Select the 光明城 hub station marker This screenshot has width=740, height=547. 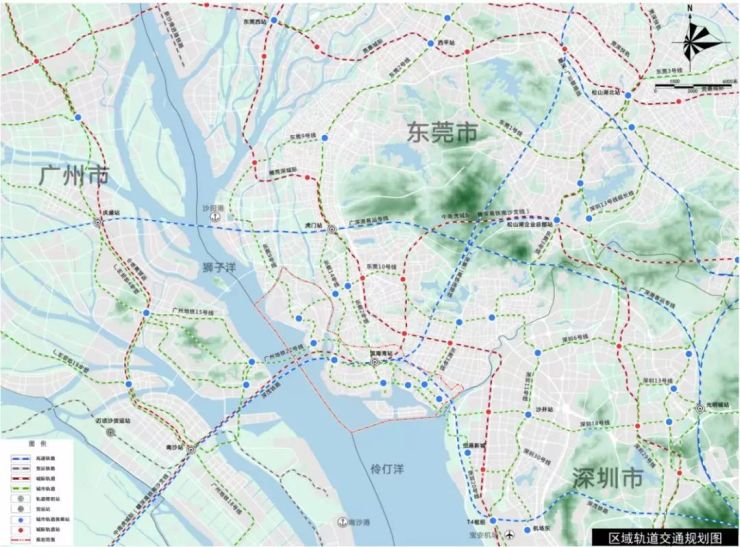(700, 408)
